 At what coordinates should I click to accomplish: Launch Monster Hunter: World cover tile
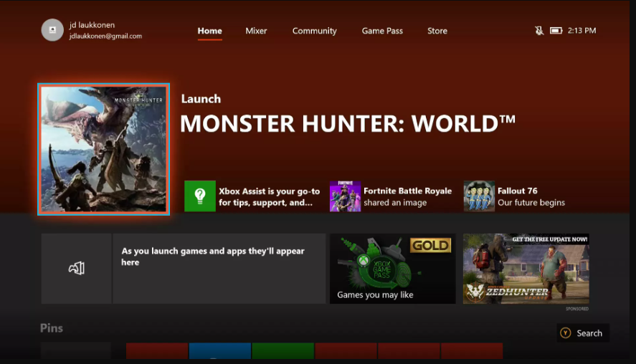(104, 149)
